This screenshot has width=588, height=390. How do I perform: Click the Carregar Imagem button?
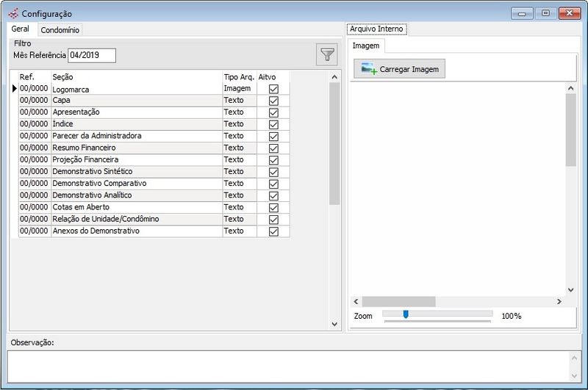pos(399,69)
